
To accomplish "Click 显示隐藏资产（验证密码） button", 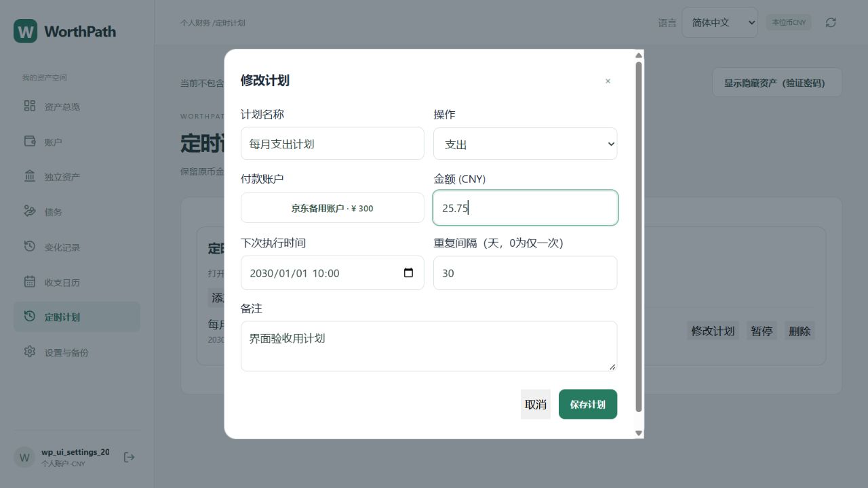I will (776, 83).
